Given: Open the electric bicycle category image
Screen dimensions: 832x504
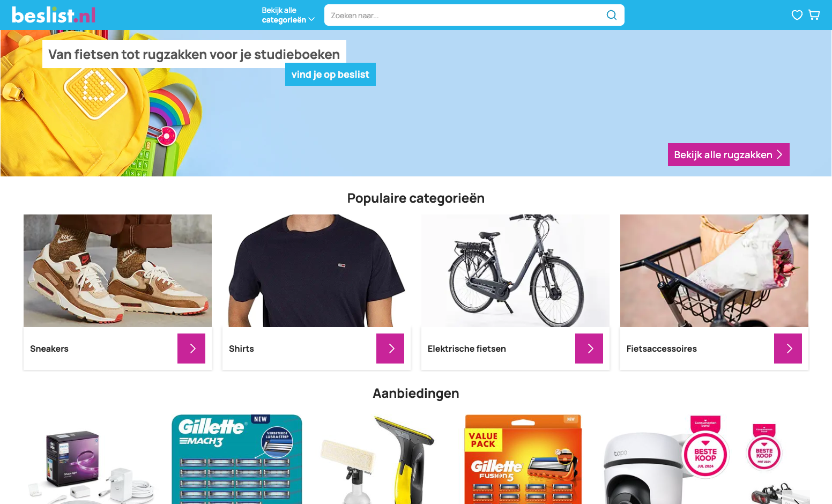Looking at the screenshot, I should [515, 271].
